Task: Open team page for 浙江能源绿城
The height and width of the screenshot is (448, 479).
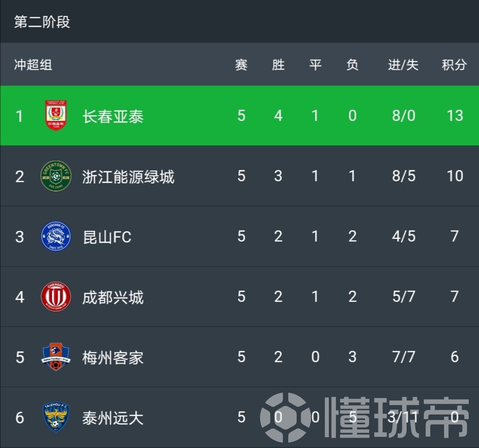Action: pyautogui.click(x=128, y=176)
